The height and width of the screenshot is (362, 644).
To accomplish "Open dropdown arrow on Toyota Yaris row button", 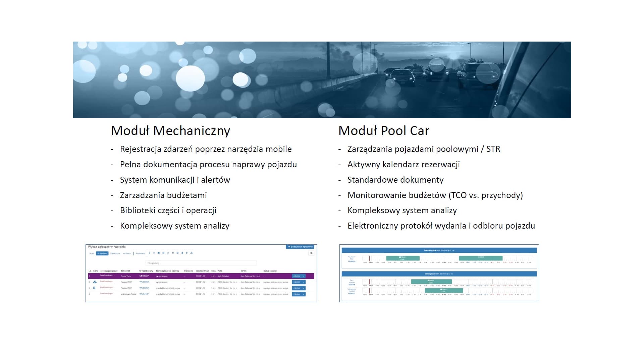I will (x=304, y=276).
